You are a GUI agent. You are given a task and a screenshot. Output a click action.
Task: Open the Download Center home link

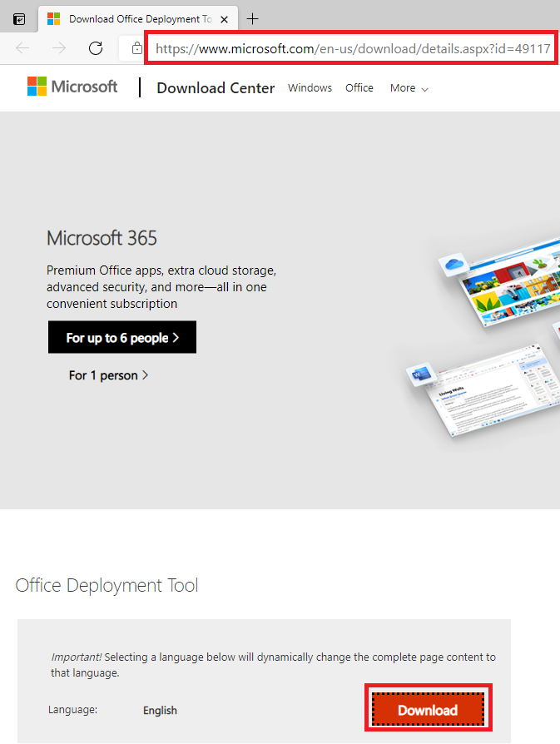click(x=216, y=87)
